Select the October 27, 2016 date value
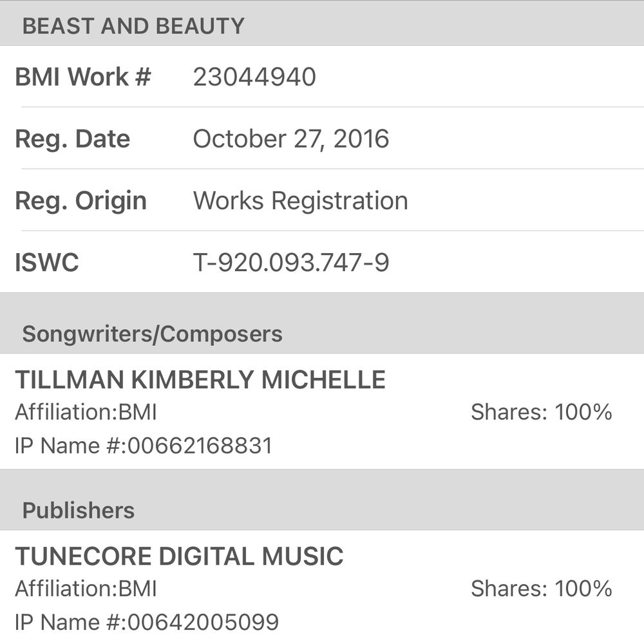The image size is (644, 644). [291, 139]
